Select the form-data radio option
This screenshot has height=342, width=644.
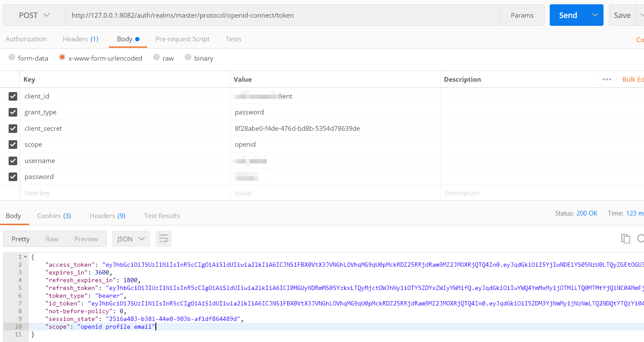coord(12,57)
